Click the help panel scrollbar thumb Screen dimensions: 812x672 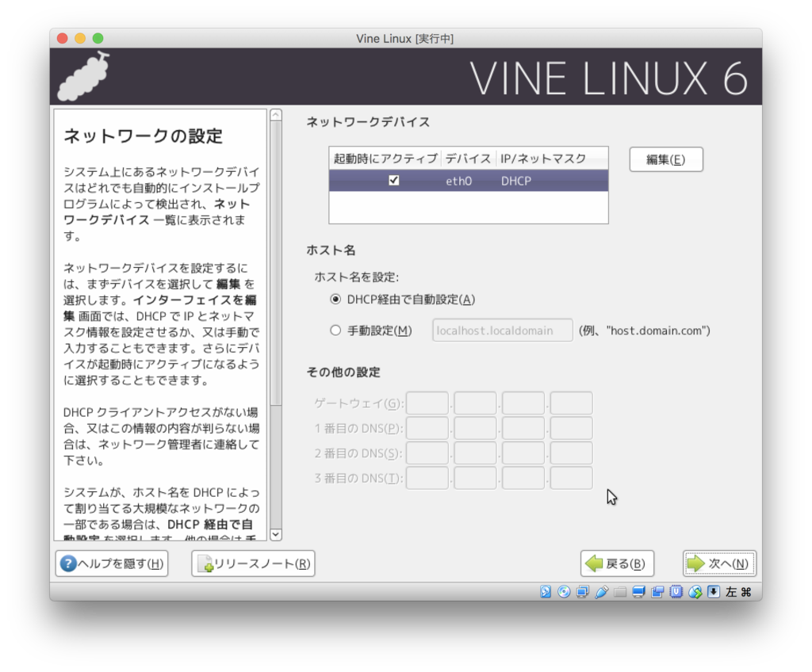pos(276,263)
